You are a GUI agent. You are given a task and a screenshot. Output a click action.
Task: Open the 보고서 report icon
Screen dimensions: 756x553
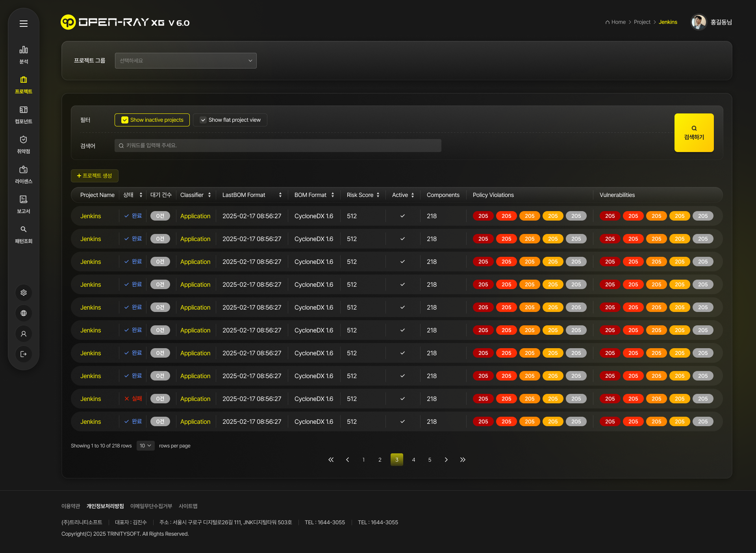point(24,200)
